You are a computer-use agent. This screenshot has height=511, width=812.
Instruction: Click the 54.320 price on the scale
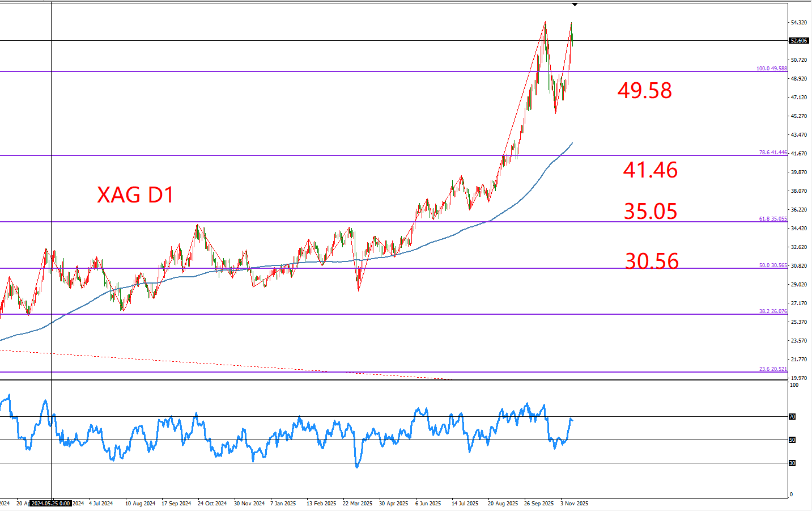(798, 23)
